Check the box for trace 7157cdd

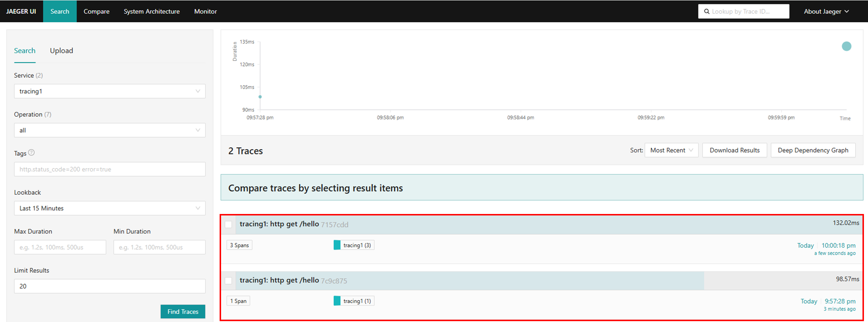pos(228,224)
